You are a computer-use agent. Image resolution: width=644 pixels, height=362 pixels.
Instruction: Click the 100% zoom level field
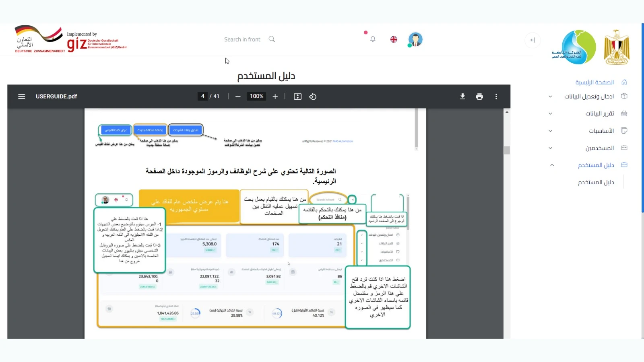coord(256,97)
